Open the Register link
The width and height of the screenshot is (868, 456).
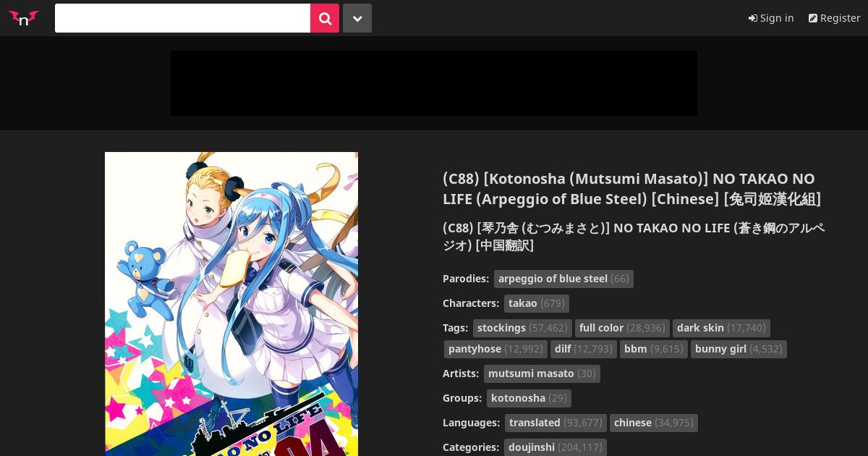(834, 18)
